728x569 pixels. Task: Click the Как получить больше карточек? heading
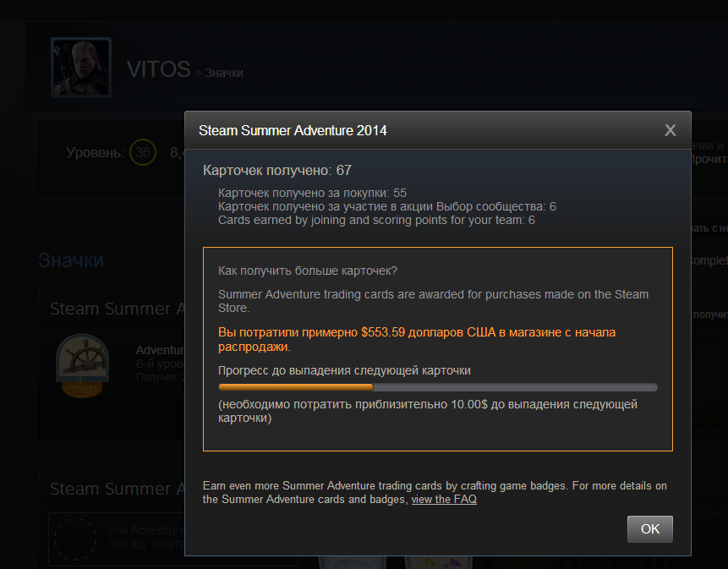[x=308, y=271]
